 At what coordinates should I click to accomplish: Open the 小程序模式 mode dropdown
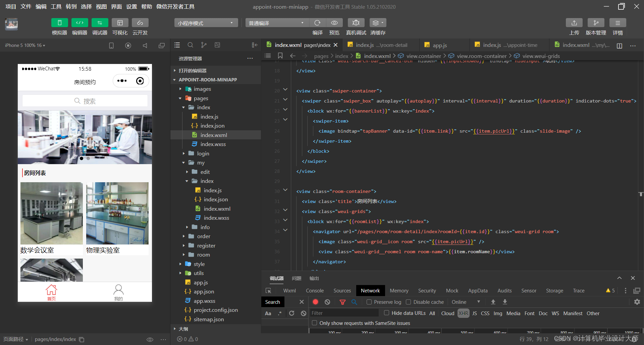coord(206,23)
